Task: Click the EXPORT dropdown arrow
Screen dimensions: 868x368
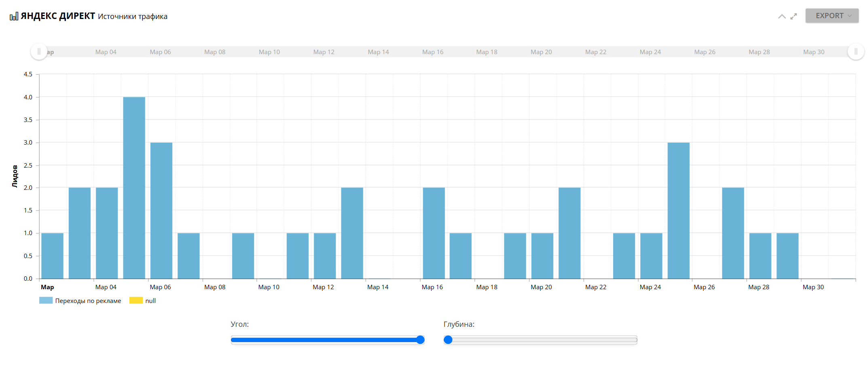Action: pos(849,16)
